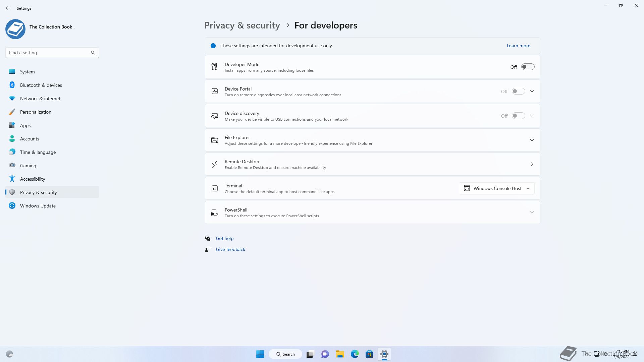Click the Settings gear on taskbar
This screenshot has width=644, height=362.
(x=384, y=354)
